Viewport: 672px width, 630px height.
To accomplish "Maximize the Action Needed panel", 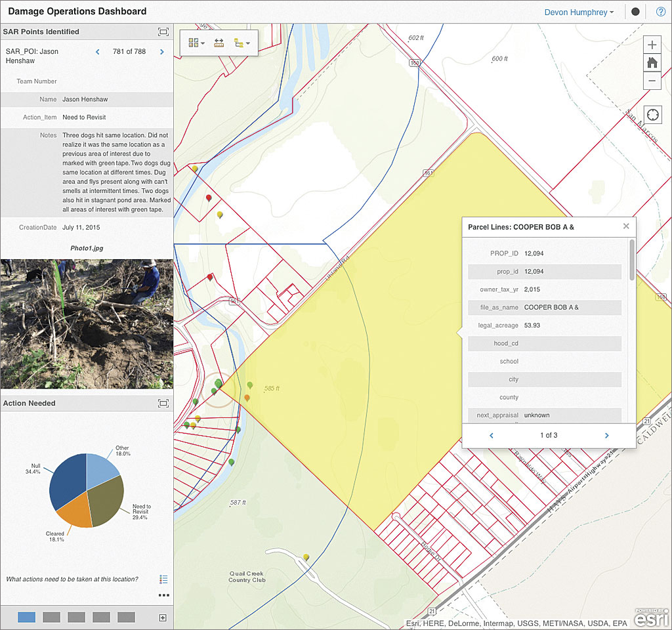I will [163, 403].
